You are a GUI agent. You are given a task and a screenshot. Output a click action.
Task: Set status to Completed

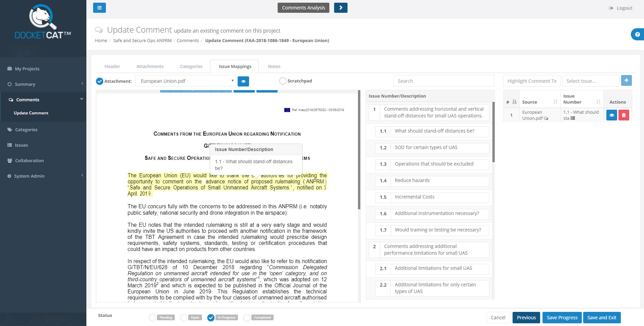pos(247,318)
